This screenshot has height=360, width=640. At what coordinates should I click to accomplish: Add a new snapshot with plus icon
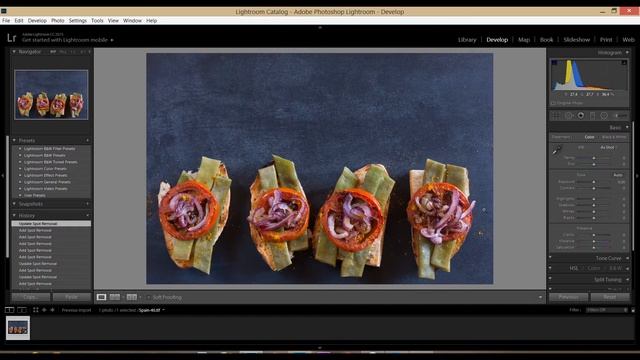(87, 204)
